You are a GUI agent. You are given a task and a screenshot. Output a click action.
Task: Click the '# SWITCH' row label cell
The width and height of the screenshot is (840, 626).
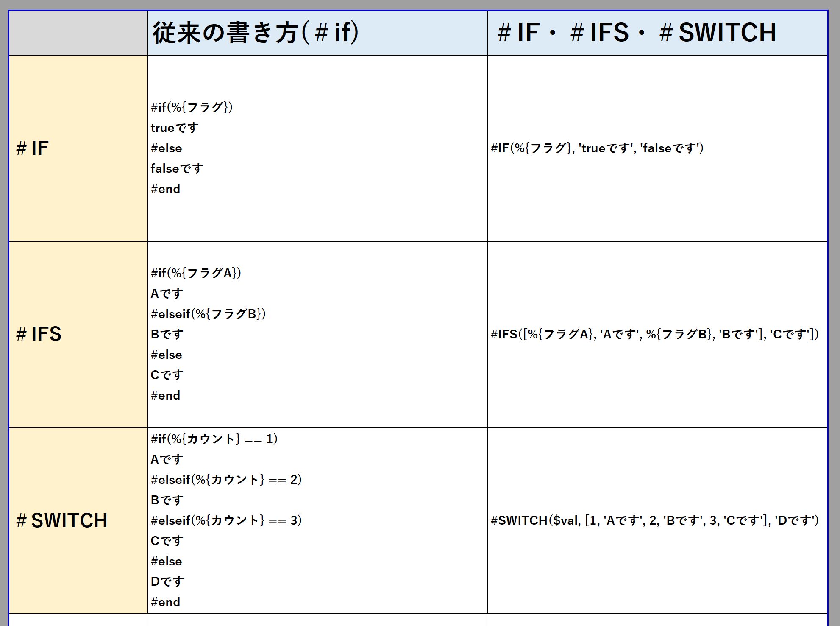tap(78, 520)
